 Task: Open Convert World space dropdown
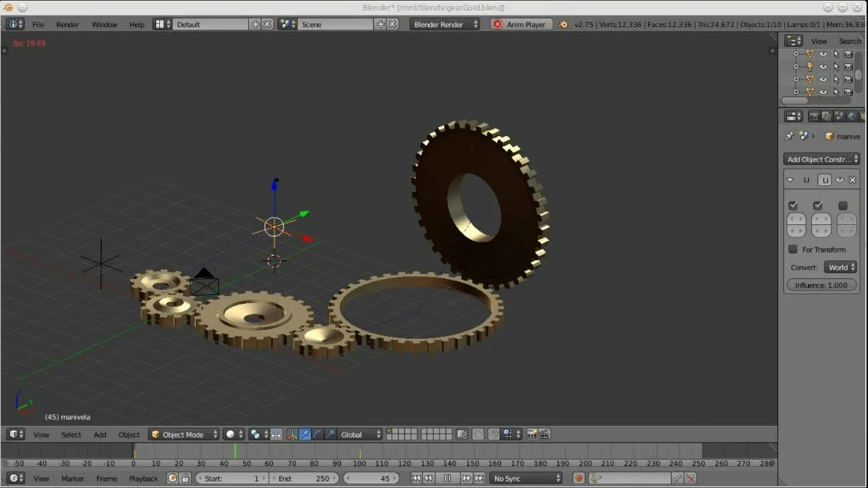click(x=841, y=267)
